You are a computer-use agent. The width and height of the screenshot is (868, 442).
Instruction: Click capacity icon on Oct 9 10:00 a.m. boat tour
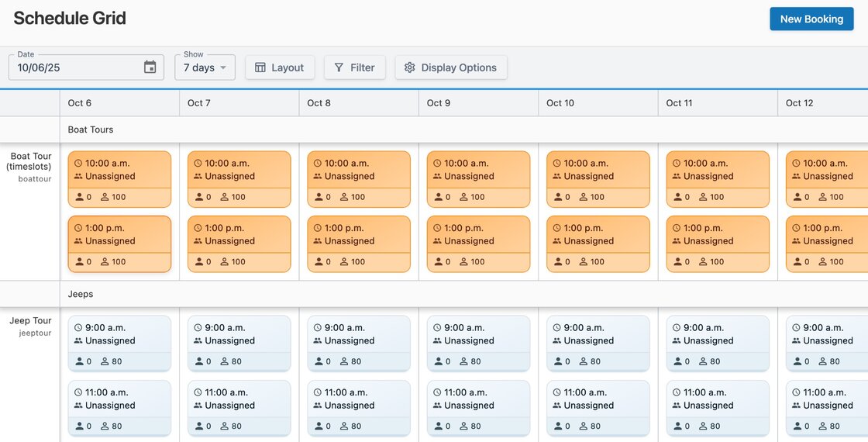point(463,197)
